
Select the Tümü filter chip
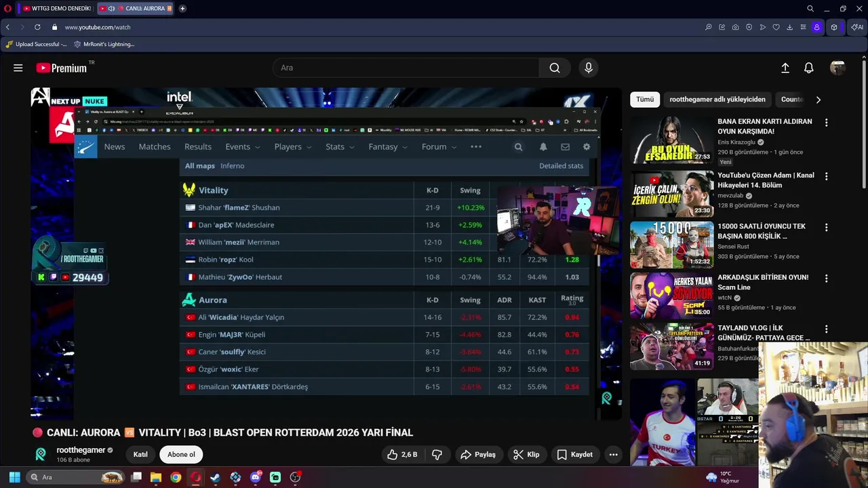point(645,100)
